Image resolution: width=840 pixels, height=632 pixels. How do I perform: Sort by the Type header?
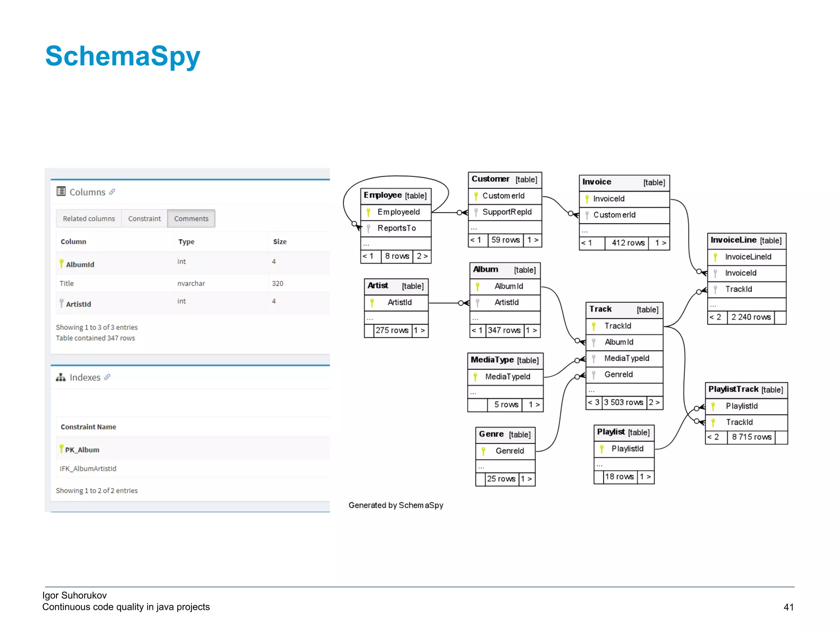click(x=186, y=242)
